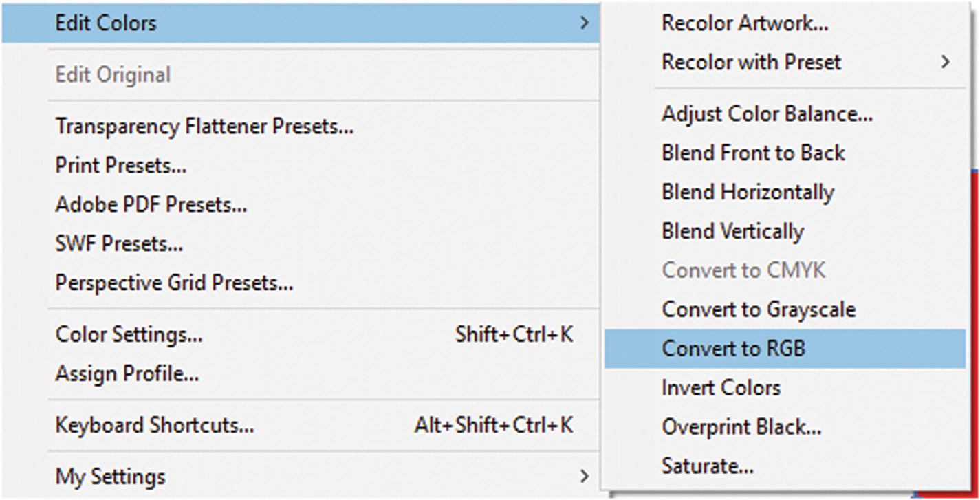Choose Recolor Artwork from submenu

click(x=745, y=23)
